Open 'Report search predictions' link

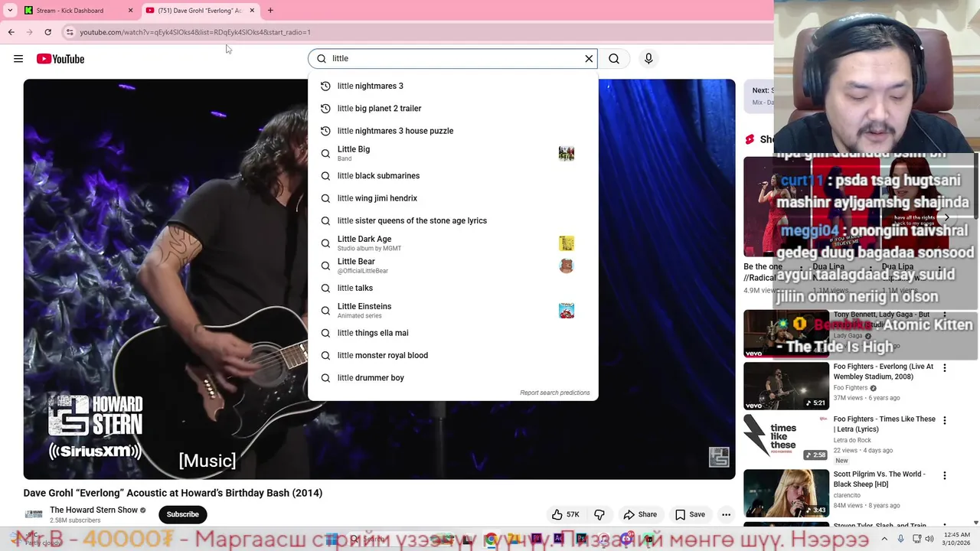tap(555, 393)
